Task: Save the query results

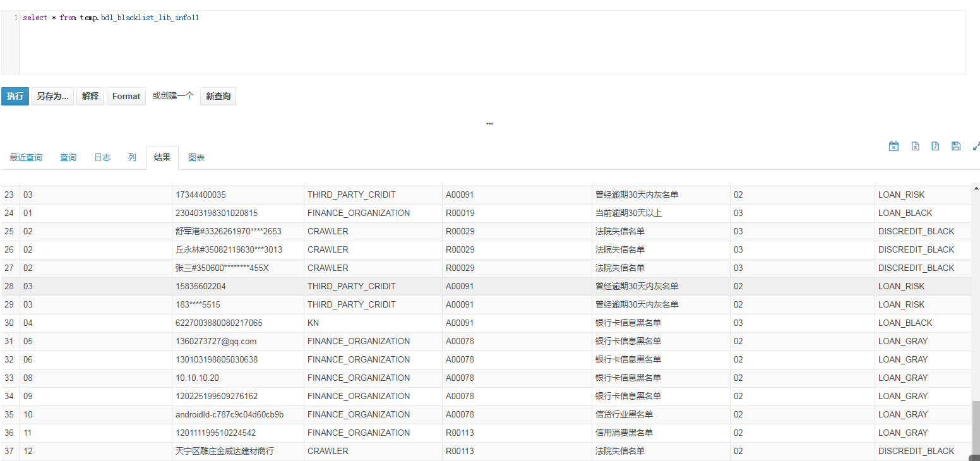Action: [955, 146]
